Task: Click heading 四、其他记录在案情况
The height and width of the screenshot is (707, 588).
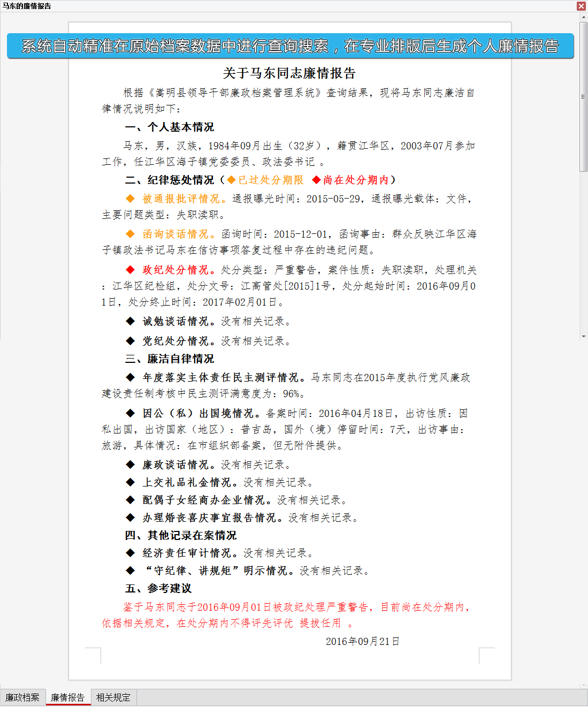Action: pos(181,536)
